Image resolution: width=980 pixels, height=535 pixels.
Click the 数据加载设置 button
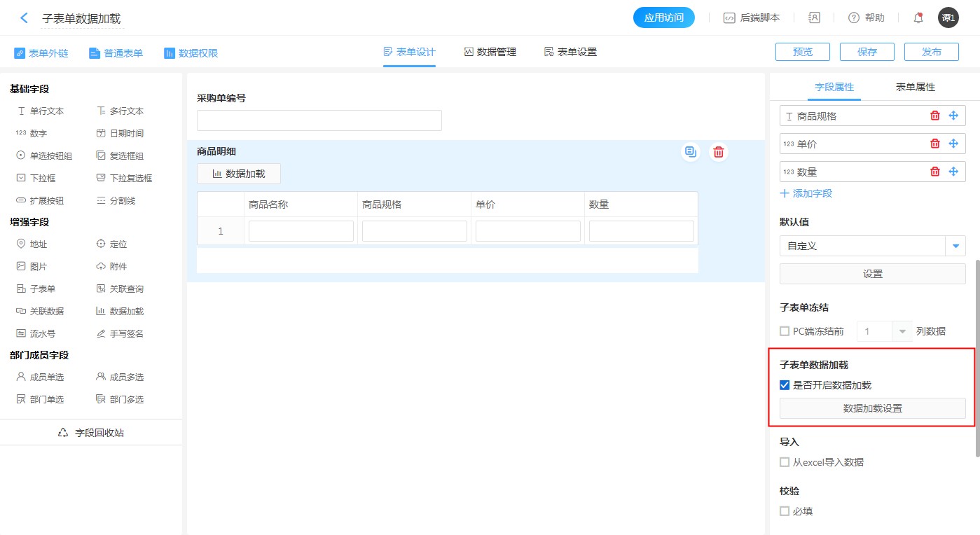tap(872, 408)
